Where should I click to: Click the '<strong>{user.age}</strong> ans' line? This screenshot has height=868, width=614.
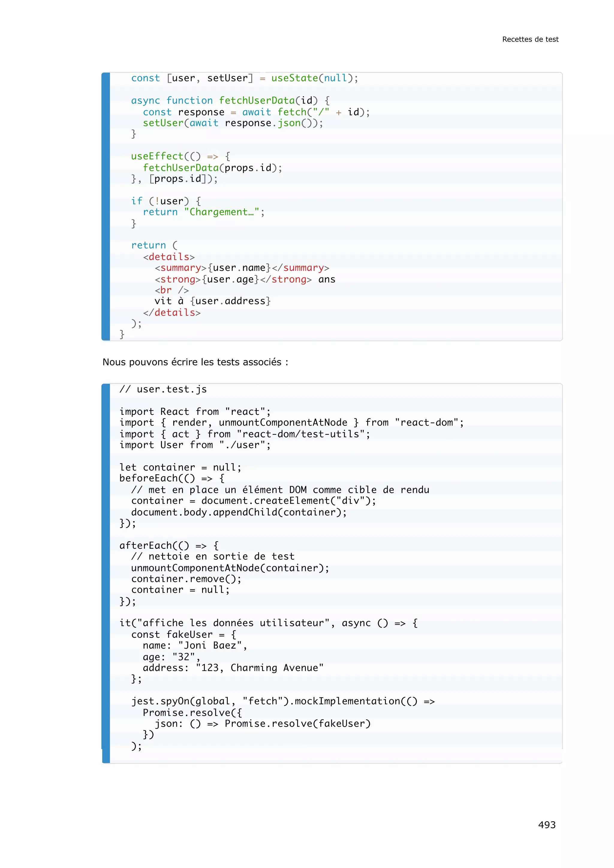pyautogui.click(x=245, y=279)
